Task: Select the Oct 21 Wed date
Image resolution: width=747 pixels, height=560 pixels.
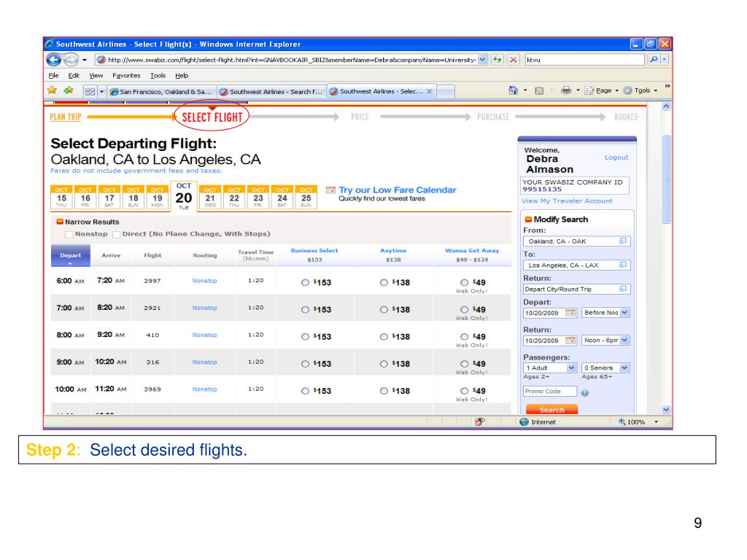Action: click(x=210, y=197)
